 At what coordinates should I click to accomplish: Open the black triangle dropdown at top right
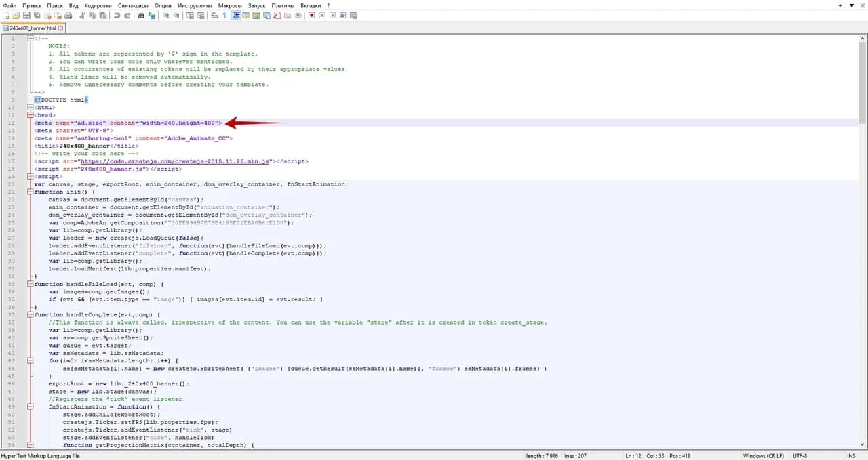[x=852, y=5]
